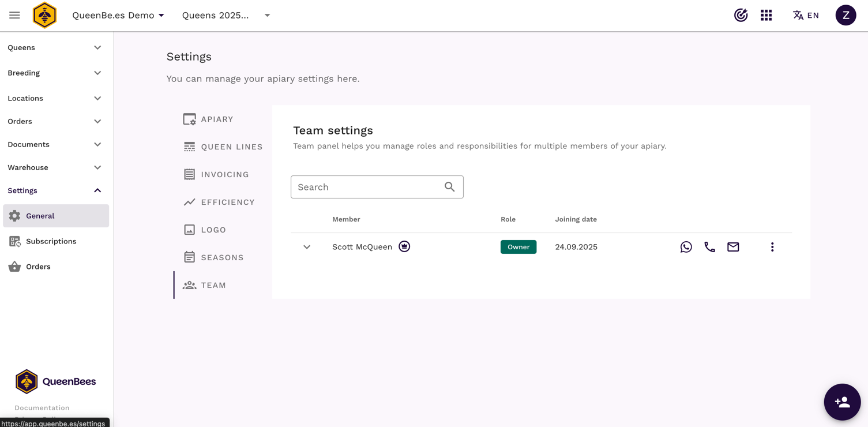Open the three-dot menu for Scott McQueen
The width and height of the screenshot is (868, 427).
pos(772,247)
